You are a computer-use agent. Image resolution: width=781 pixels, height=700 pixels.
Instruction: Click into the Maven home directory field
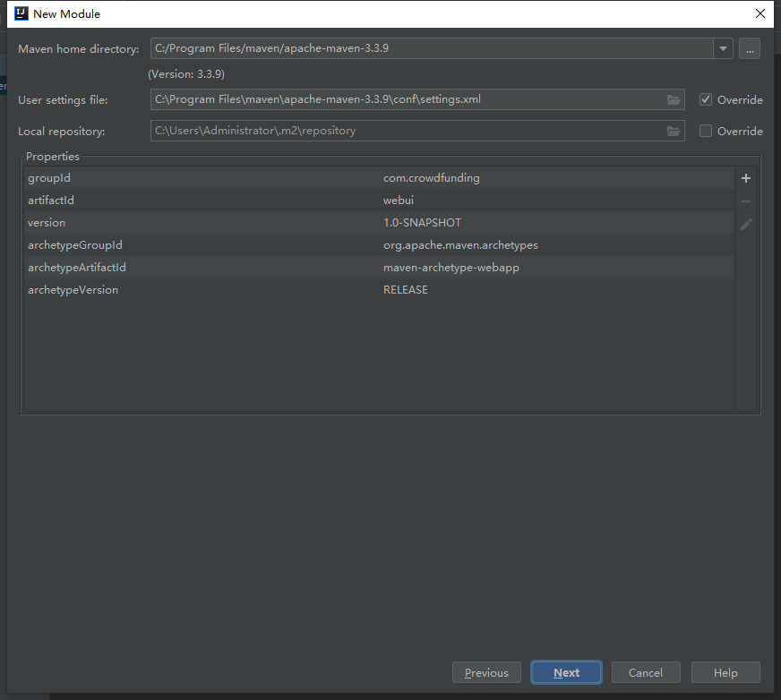[x=432, y=49]
